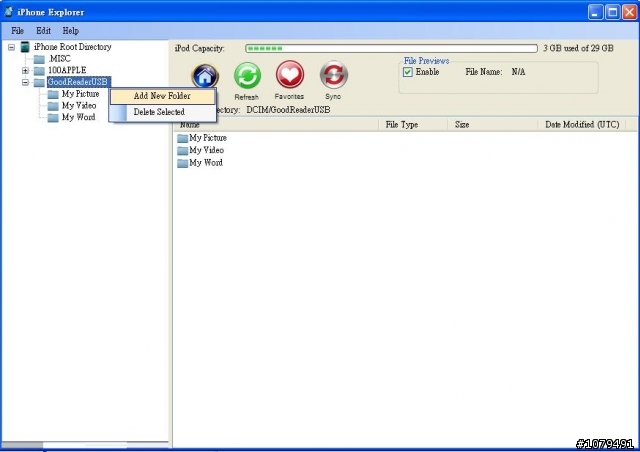Click the GoodReaderUSB folder icon in tree
This screenshot has width=640, height=452.
(x=39, y=82)
